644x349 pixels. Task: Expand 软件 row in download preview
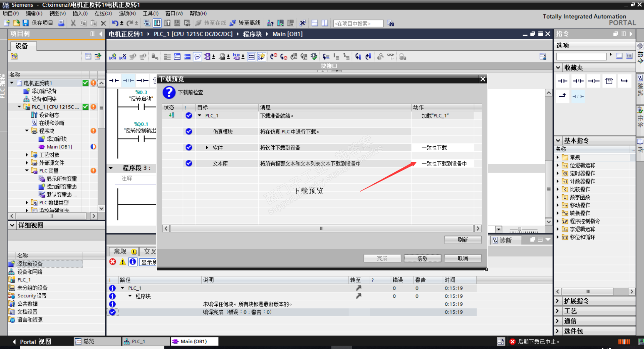(207, 148)
